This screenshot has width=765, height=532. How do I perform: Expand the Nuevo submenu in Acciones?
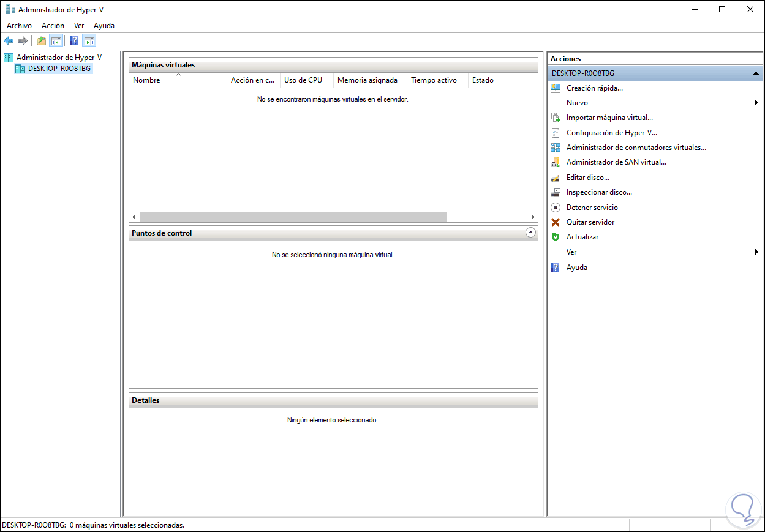pos(757,103)
